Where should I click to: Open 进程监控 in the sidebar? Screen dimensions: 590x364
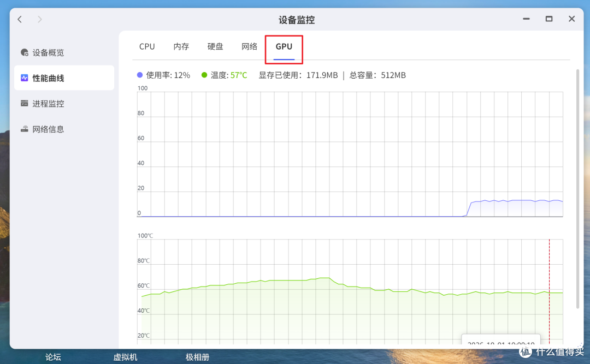coord(64,103)
